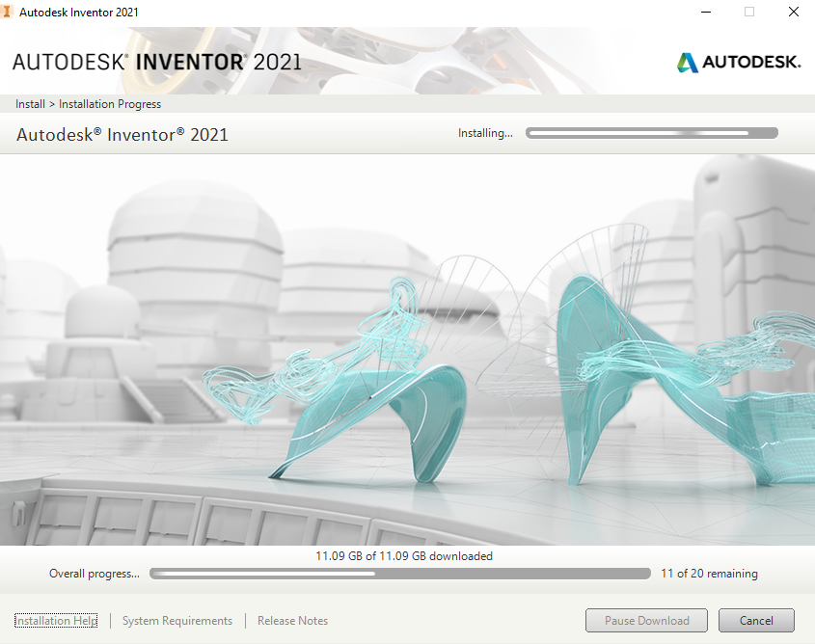Open the Installation Help link
Image resolution: width=815 pixels, height=644 pixels.
[55, 620]
